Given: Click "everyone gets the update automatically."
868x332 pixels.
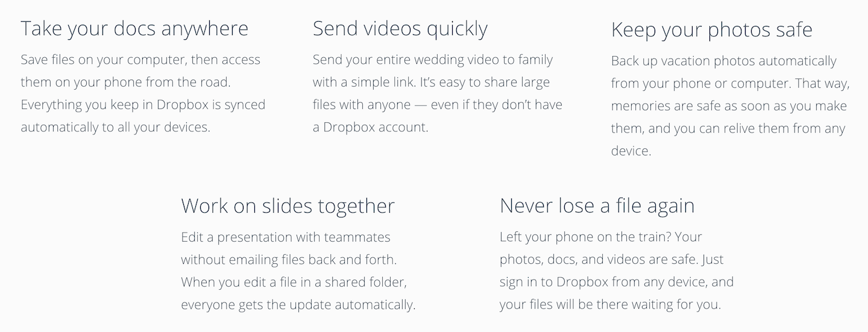Looking at the screenshot, I should (x=298, y=304).
